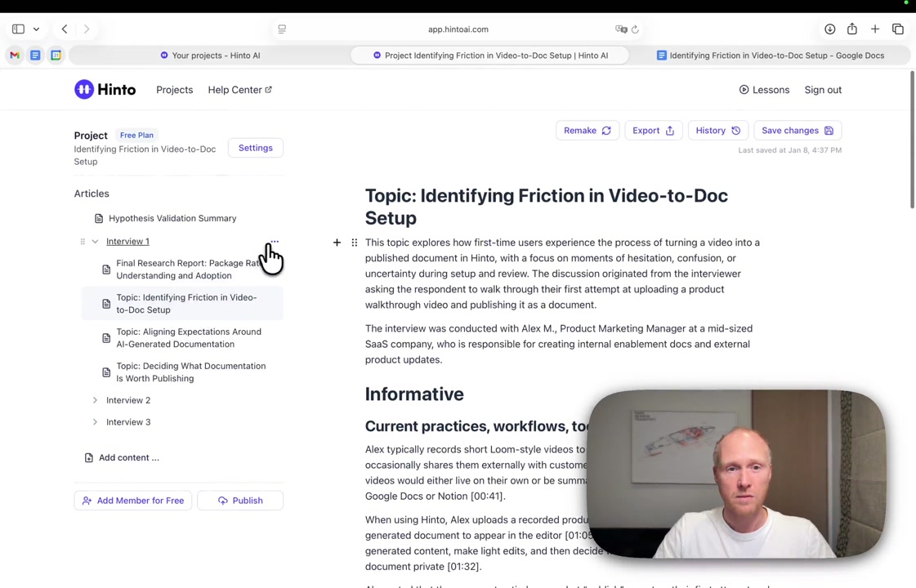Click the plus icon to add block
This screenshot has width=916, height=588.
pos(337,243)
